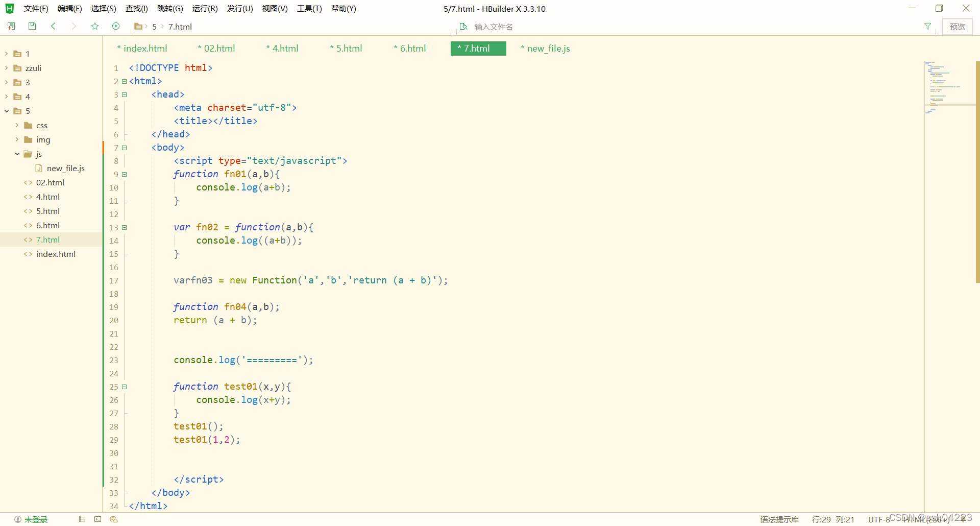Click the 7.html file icon in sidebar

click(28, 240)
